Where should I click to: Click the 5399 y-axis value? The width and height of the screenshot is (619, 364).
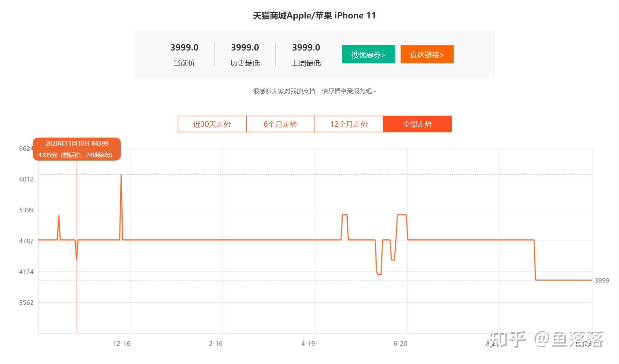[26, 210]
